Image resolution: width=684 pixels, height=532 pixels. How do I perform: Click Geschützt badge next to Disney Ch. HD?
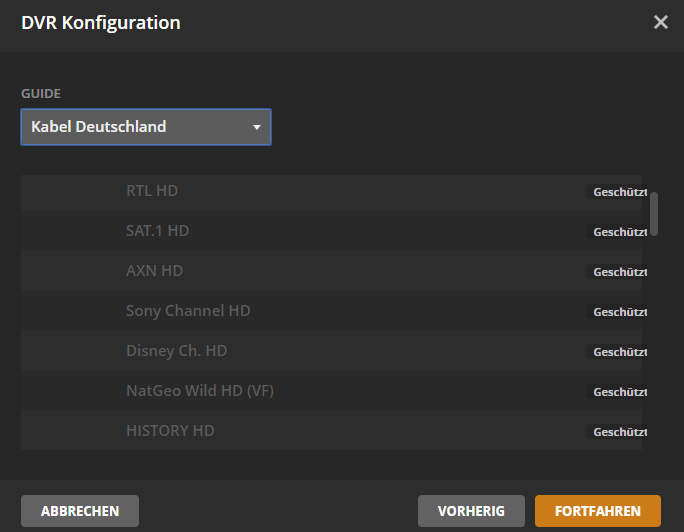coord(619,352)
